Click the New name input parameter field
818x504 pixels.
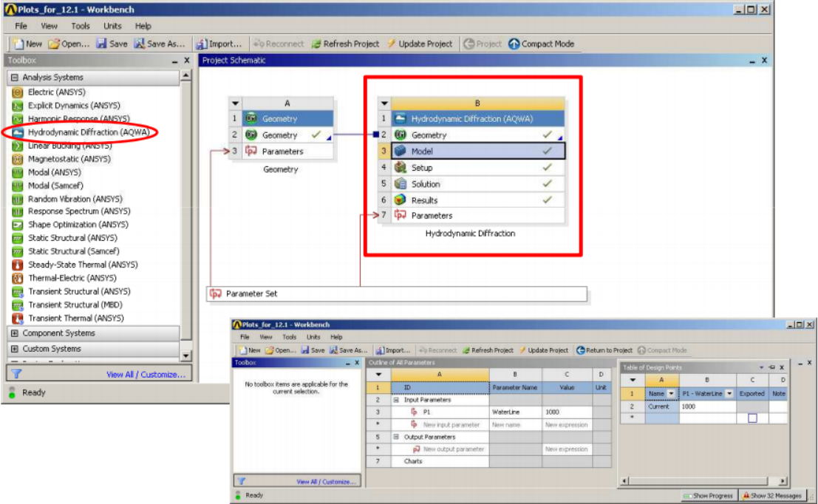516,425
